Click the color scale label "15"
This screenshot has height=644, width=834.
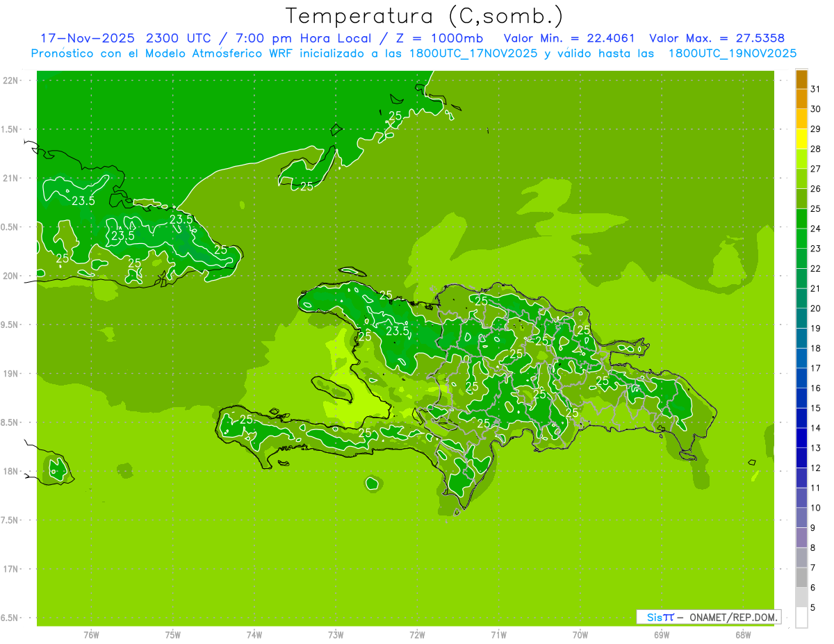pyautogui.click(x=816, y=408)
